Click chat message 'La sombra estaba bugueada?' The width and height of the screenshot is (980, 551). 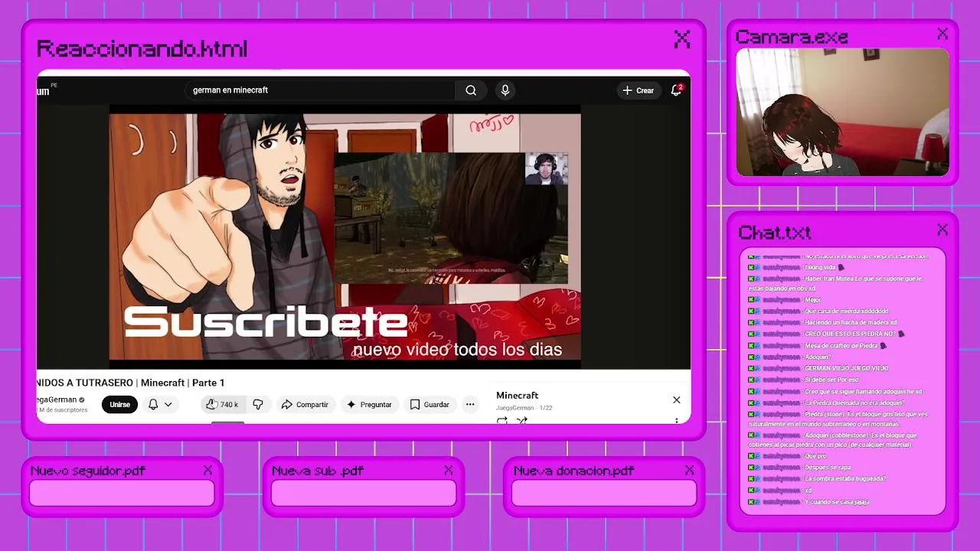[845, 479]
